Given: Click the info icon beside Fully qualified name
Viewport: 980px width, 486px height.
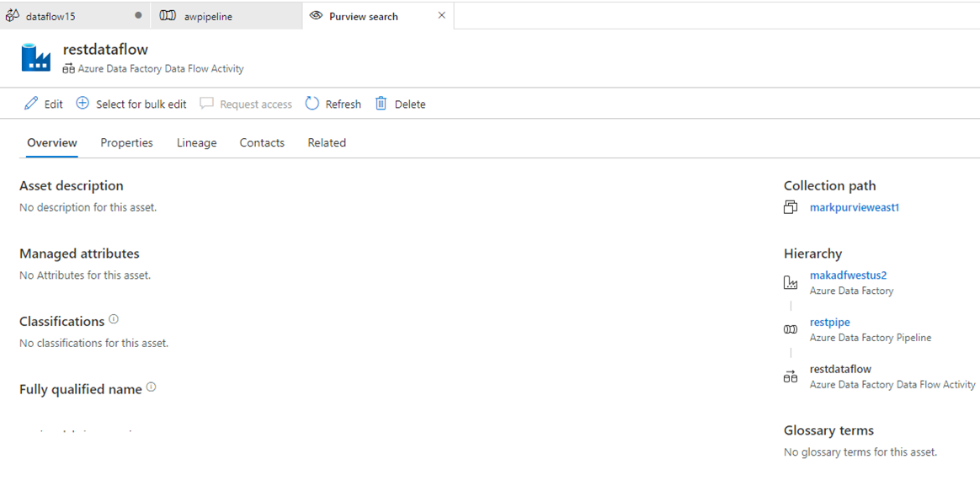Looking at the screenshot, I should pyautogui.click(x=151, y=385).
